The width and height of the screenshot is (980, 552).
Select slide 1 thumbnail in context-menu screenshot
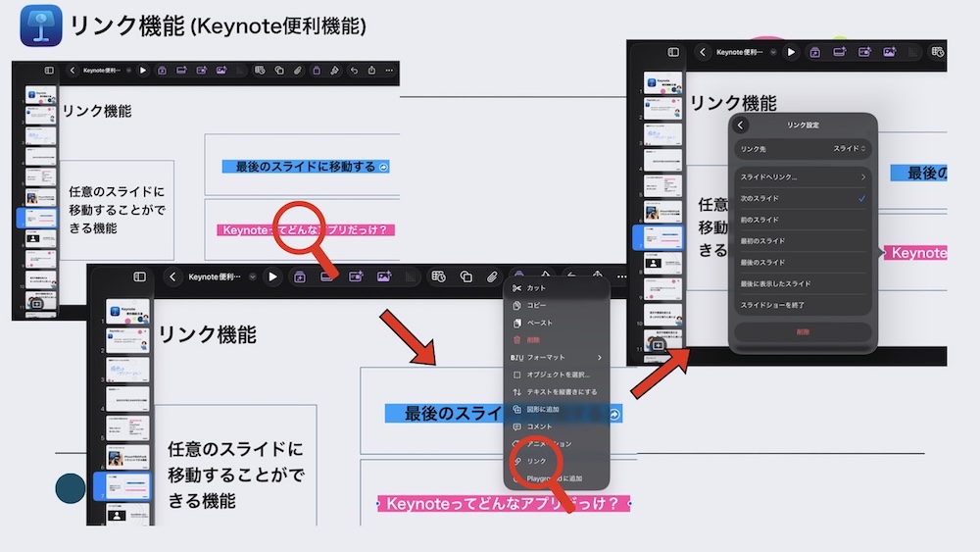(x=128, y=312)
